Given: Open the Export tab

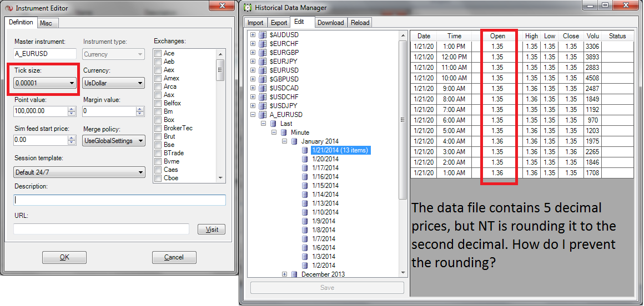Looking at the screenshot, I should [279, 23].
